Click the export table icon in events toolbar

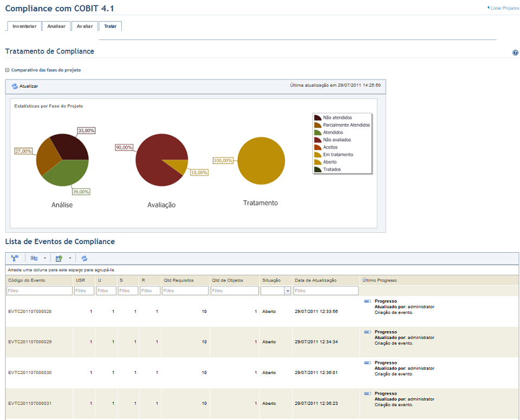(59, 258)
